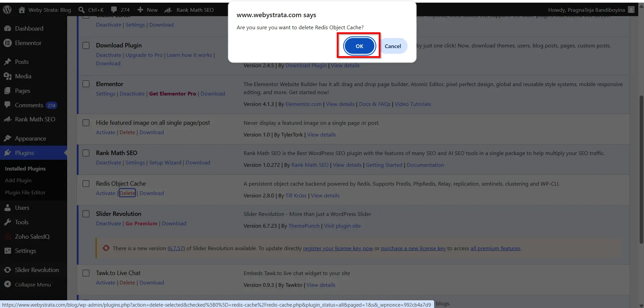The height and width of the screenshot is (308, 644).
Task: Open Add Plugin submenu item
Action: click(x=18, y=181)
